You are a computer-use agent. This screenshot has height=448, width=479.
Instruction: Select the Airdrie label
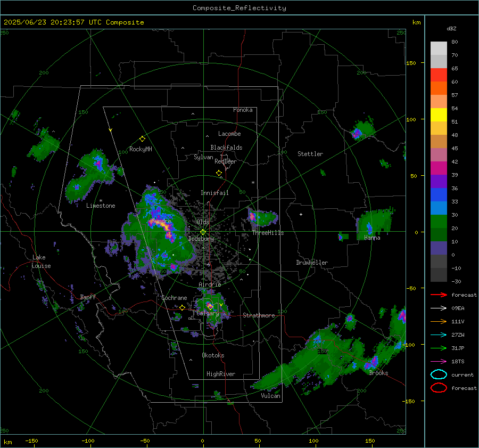[x=210, y=284]
